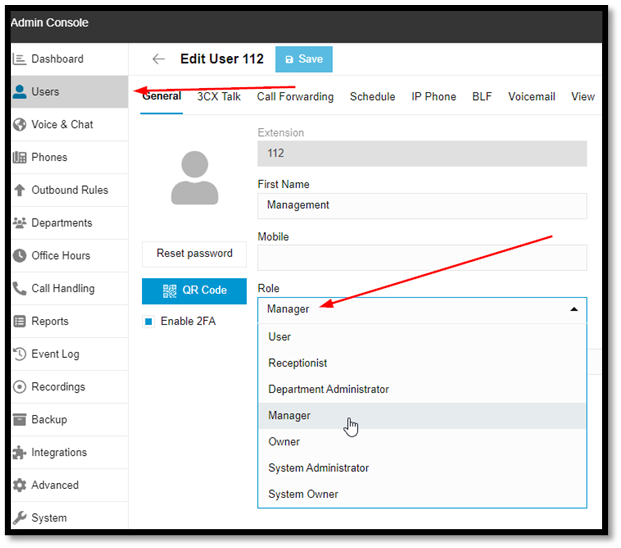The height and width of the screenshot is (548, 621).
Task: Open the Dashboard sidebar icon
Action: [x=19, y=59]
